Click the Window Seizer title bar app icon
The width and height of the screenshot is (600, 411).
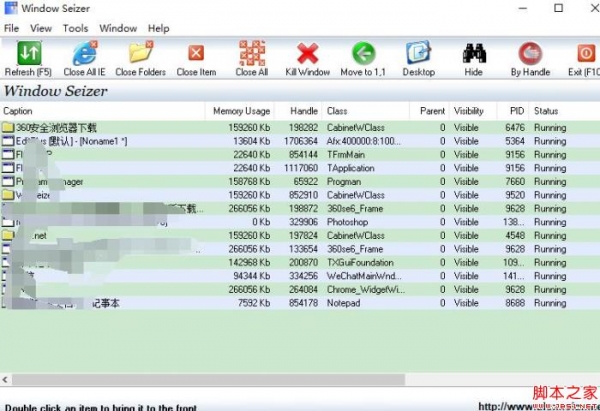10,8
